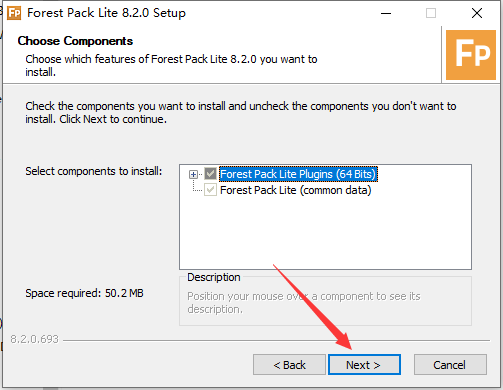Click the 'Position your mouse over' description text
The height and width of the screenshot is (390, 503).
coord(304,303)
